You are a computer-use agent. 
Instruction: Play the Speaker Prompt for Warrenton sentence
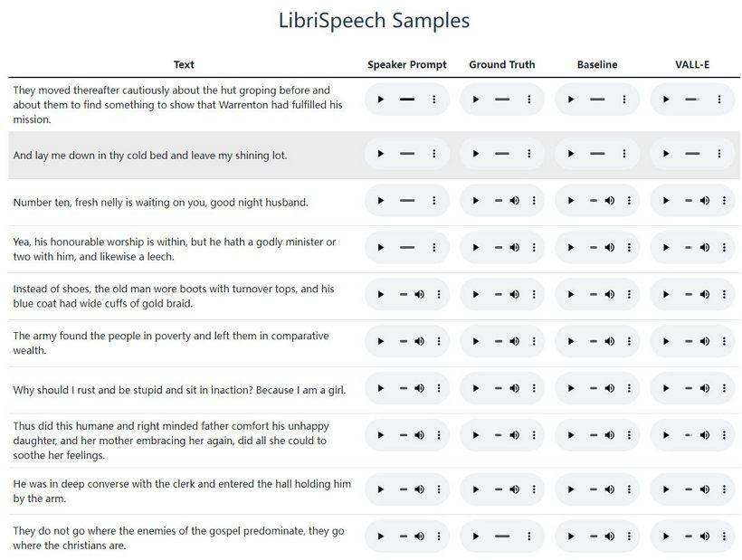tap(381, 100)
